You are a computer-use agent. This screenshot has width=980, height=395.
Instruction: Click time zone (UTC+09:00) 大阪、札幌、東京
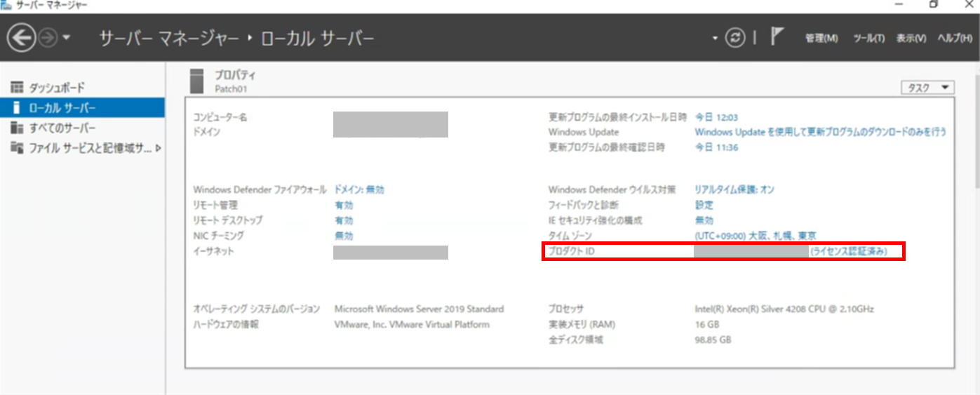tap(755, 236)
